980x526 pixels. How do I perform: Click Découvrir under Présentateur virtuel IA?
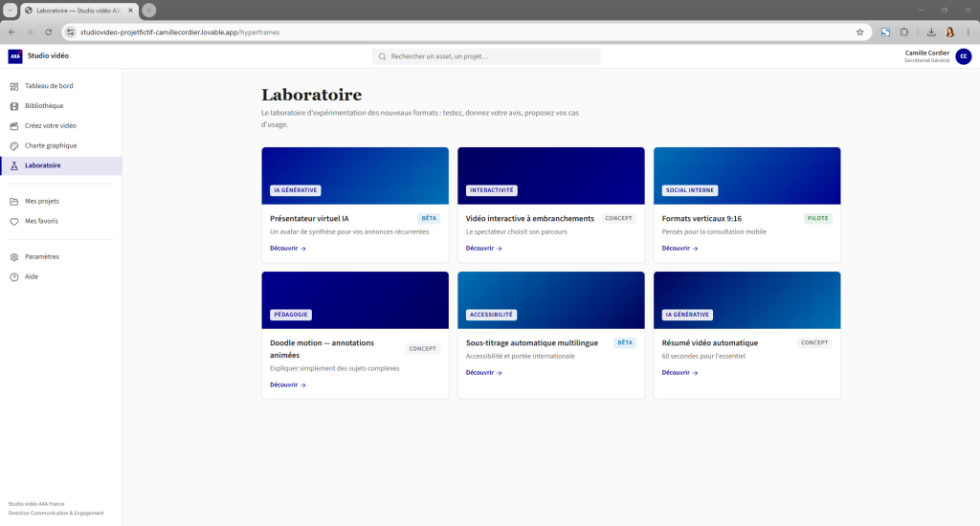[287, 249]
